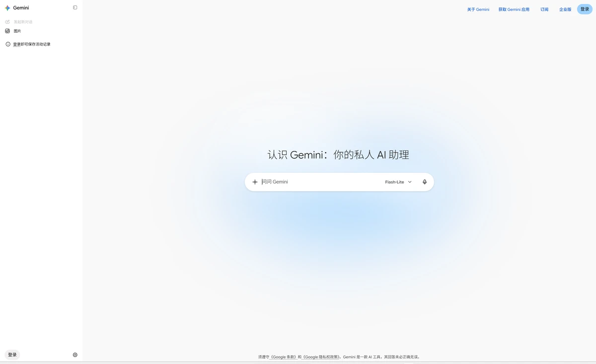
Task: Click the heading 认识 Gemini：你的私人 AI 助理
Action: coord(338,155)
